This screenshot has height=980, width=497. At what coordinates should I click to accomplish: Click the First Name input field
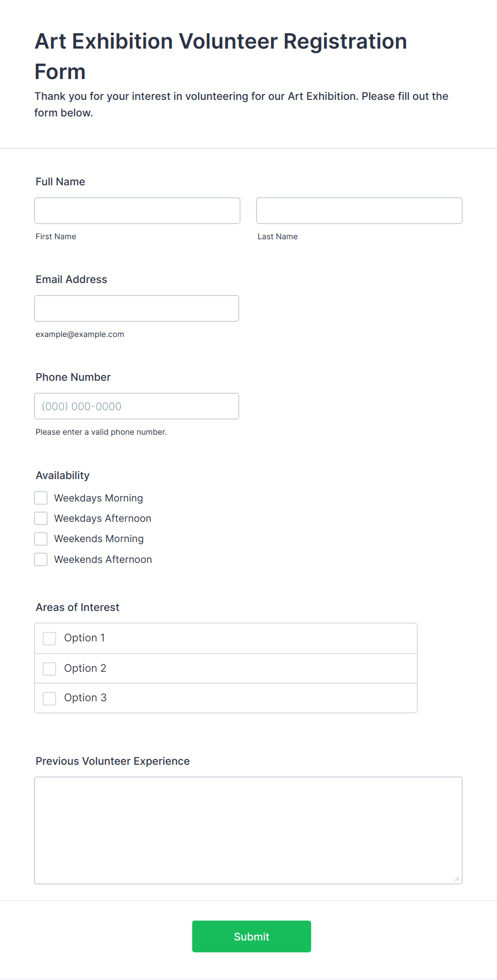[137, 210]
